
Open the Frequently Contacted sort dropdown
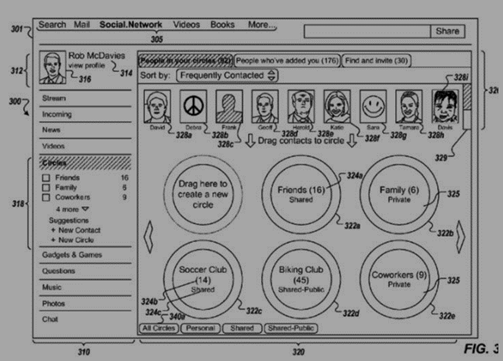click(x=228, y=75)
